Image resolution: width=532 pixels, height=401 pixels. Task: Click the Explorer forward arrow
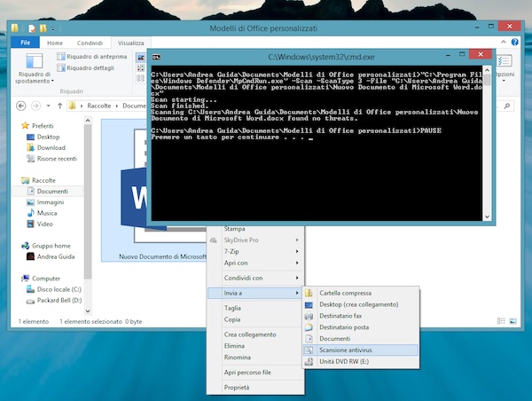point(35,106)
